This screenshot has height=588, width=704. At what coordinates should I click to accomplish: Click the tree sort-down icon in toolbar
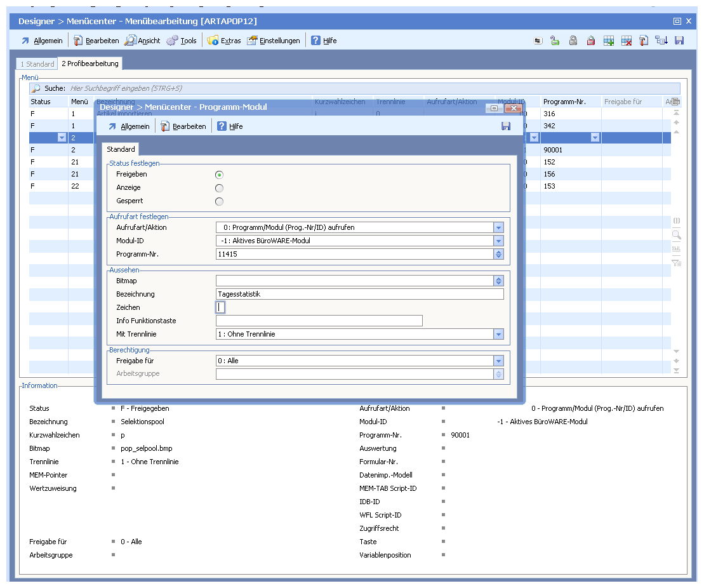661,41
